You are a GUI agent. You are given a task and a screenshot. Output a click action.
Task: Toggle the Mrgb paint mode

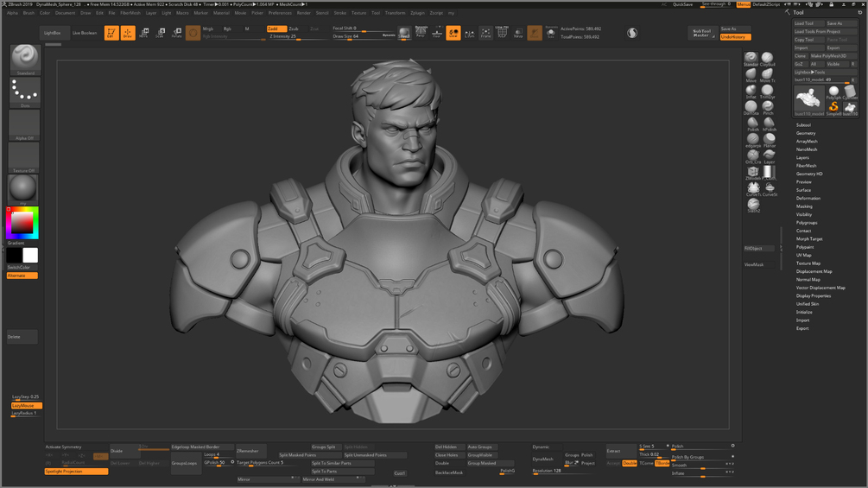pos(208,29)
